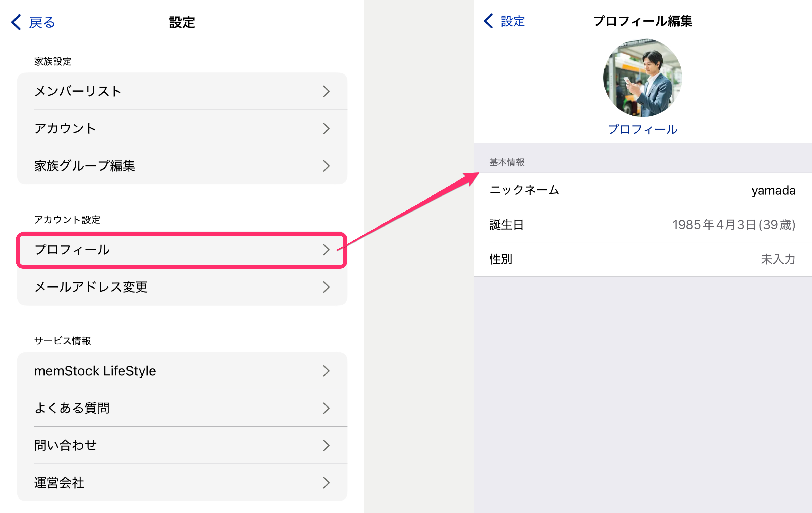The image size is (812, 513).
Task: Open メンバーリスト menu item
Action: click(x=78, y=91)
